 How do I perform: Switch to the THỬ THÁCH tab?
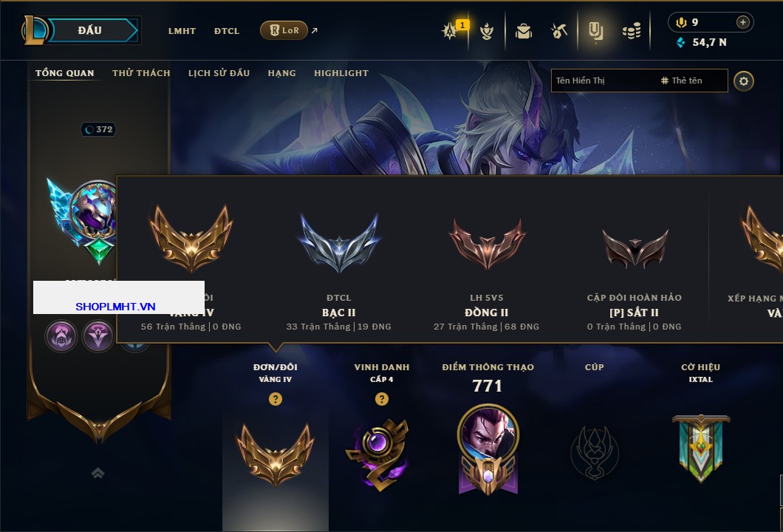(141, 73)
